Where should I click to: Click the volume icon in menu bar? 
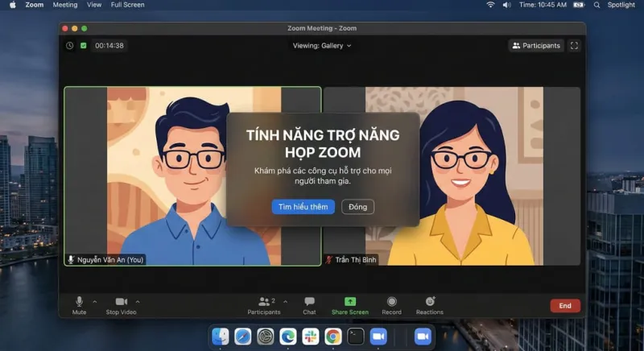507,5
